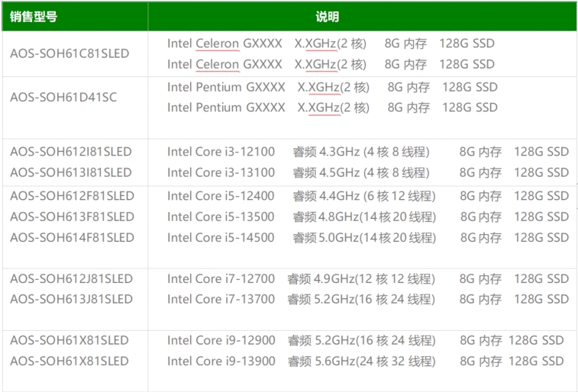Click the AOS-SOH613I81SLED model text
This screenshot has height=392, width=578.
click(71, 172)
